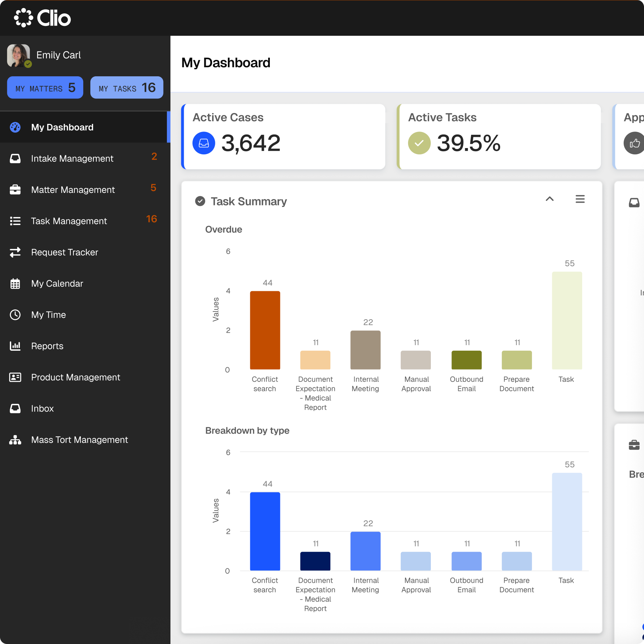
Task: Click the Request Tracker arrows icon
Action: point(15,252)
